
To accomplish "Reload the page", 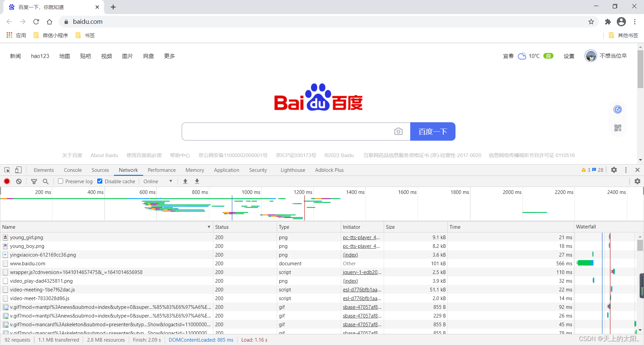I will tap(36, 22).
